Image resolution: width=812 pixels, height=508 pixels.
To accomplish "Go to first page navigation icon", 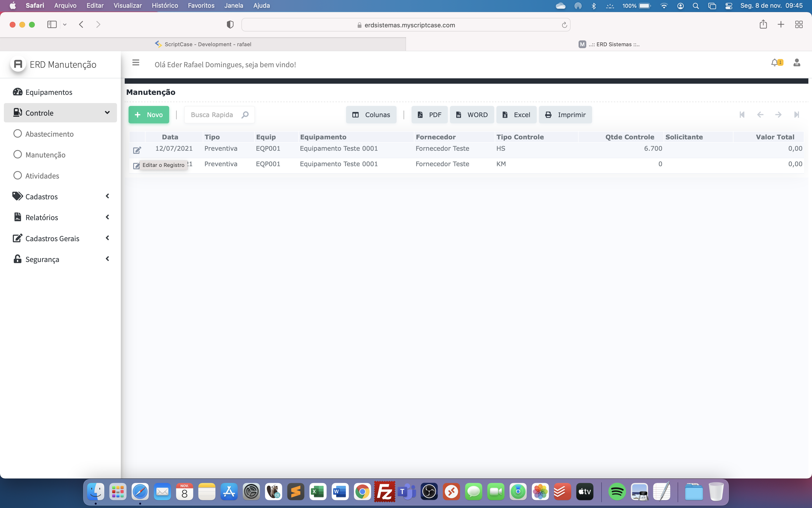I will [742, 115].
